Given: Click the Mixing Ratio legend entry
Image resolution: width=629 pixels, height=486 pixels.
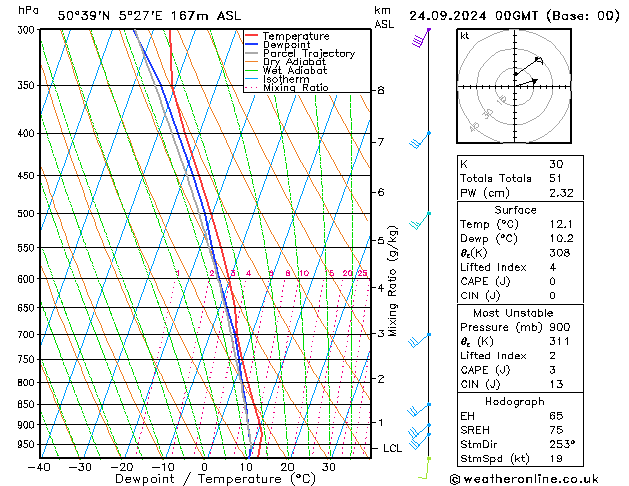Looking at the screenshot, I should pos(287,88).
